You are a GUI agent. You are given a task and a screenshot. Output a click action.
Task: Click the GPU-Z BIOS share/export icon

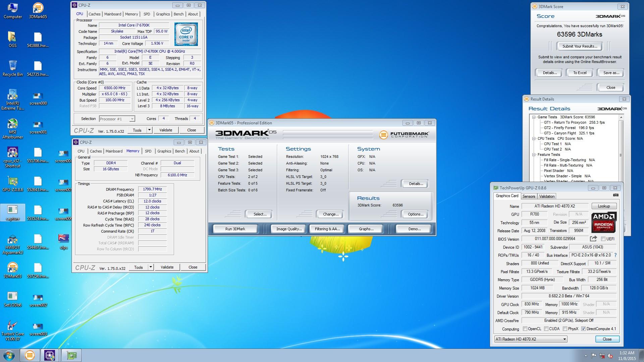(x=593, y=239)
